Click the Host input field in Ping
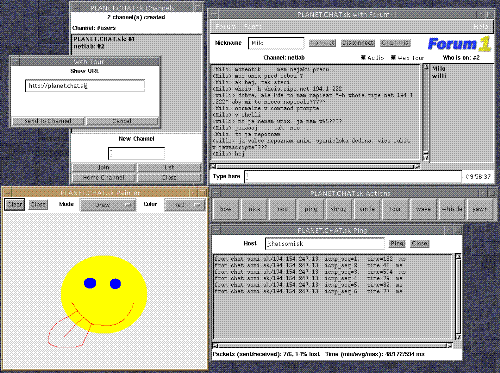The width and height of the screenshot is (500, 373). [x=325, y=244]
